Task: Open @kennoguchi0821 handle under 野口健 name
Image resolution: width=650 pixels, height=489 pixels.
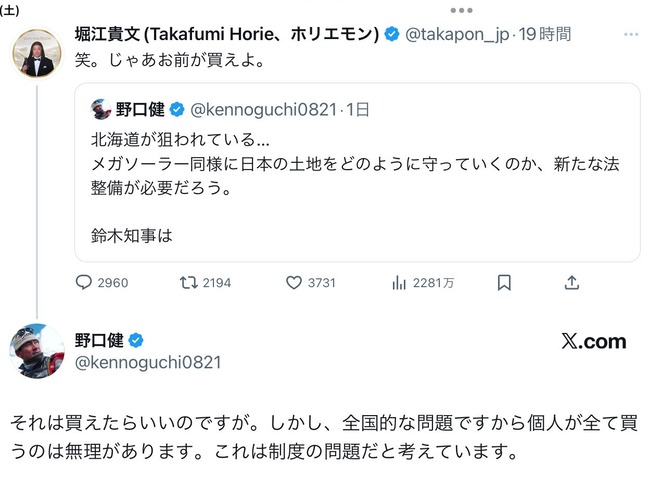Action: point(148,362)
